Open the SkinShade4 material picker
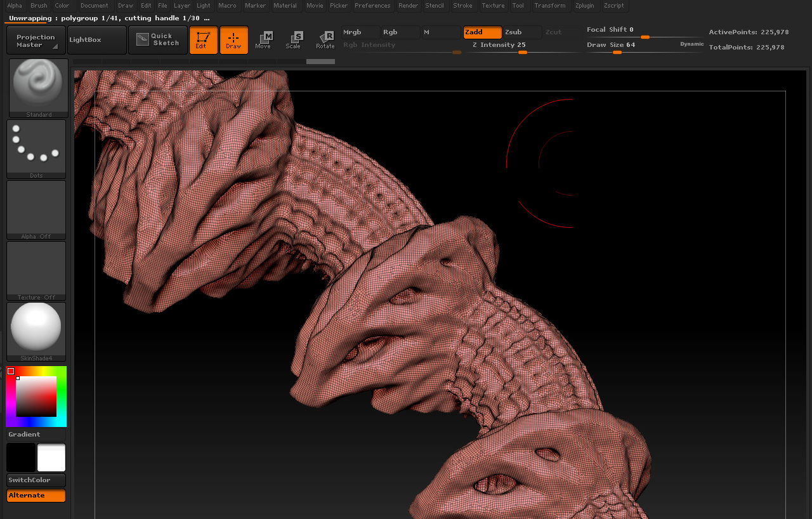812x519 pixels. pos(36,332)
